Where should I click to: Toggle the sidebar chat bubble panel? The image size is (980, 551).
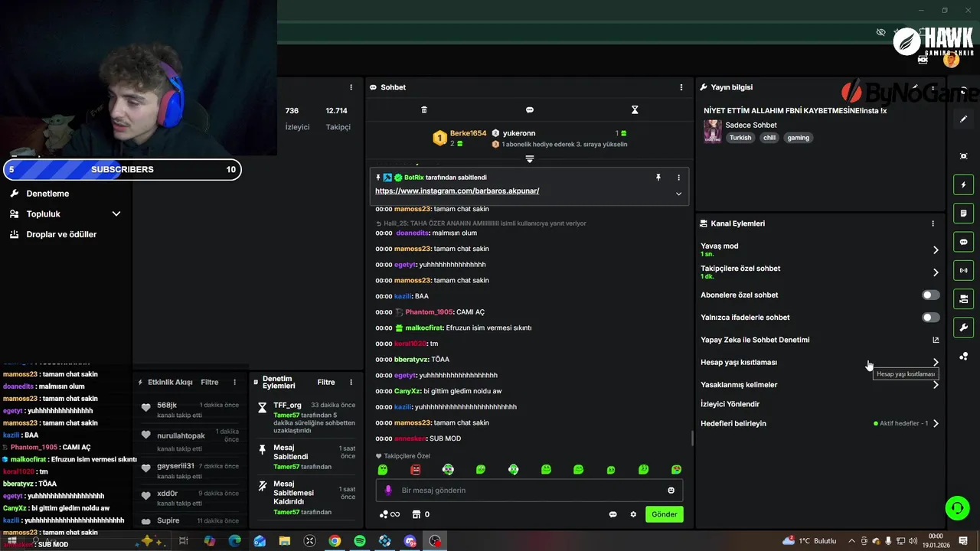tap(963, 242)
